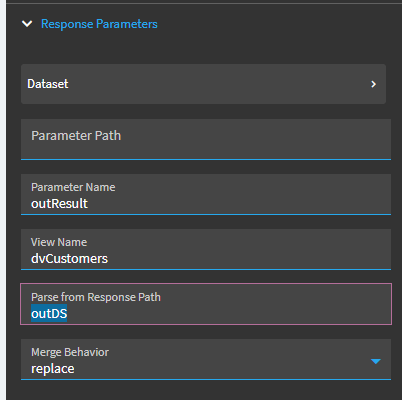402x400 pixels.
Task: Collapse the Response Parameters section chevron
Action: pyautogui.click(x=27, y=24)
